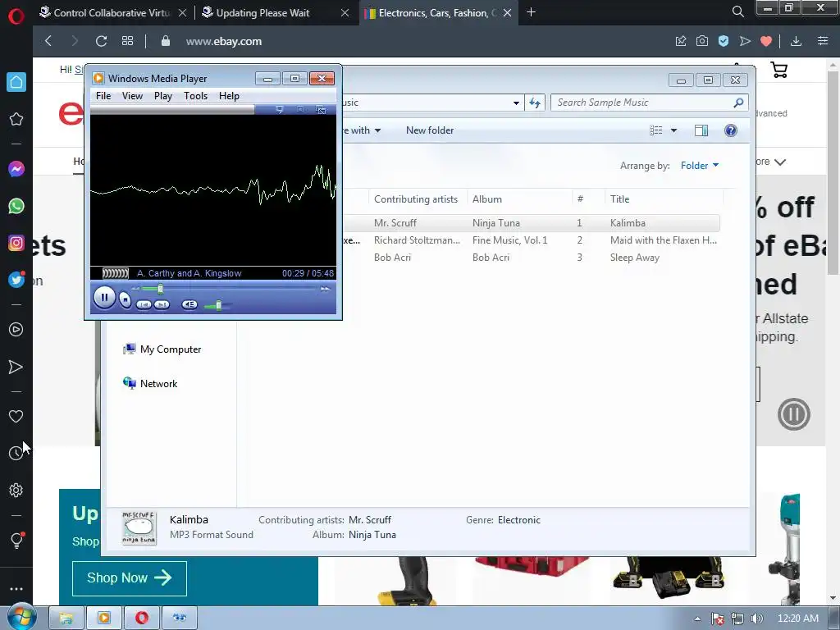
Task: Take a snapshot with the camera icon
Action: click(702, 41)
